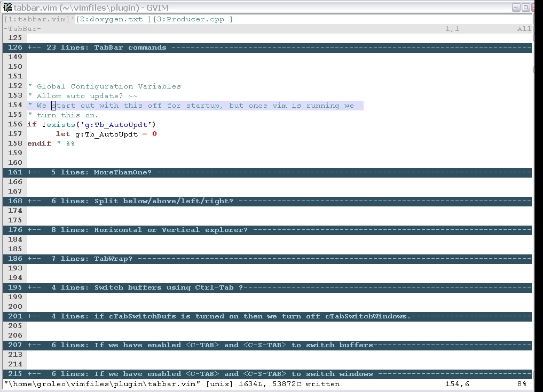Screen dimensions: 543x392
Task: Click the 'endif' keyword on line 158
Action: [39, 143]
